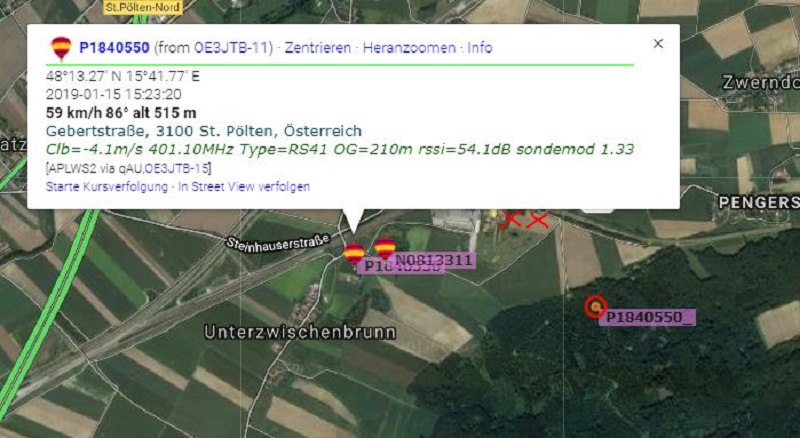
Task: Click the right red X marker
Action: [537, 220]
